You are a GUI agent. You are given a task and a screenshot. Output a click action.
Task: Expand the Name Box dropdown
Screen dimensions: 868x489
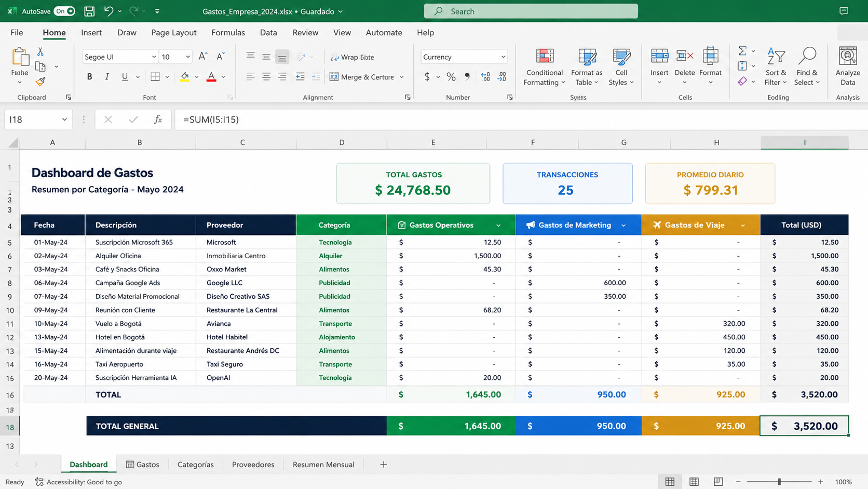pos(64,120)
